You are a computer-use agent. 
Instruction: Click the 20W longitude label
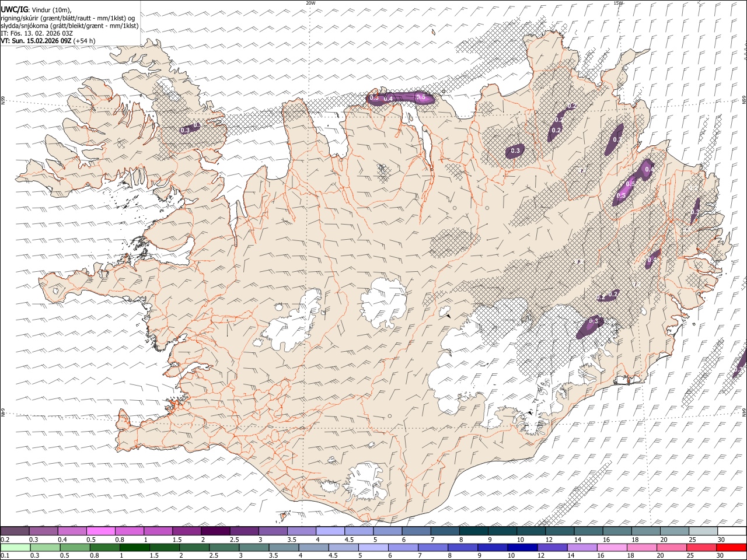[x=310, y=3]
